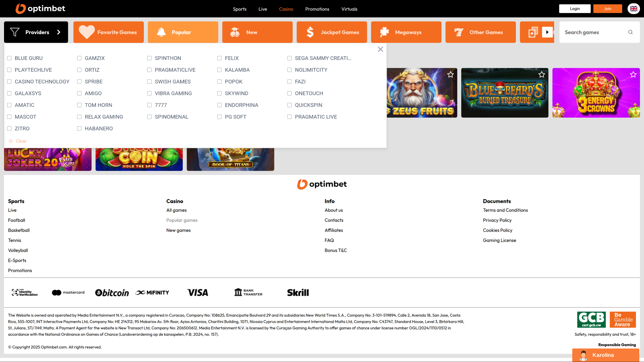This screenshot has height=362, width=644.
Task: Switch to Jackpot Games tab
Action: 332,32
